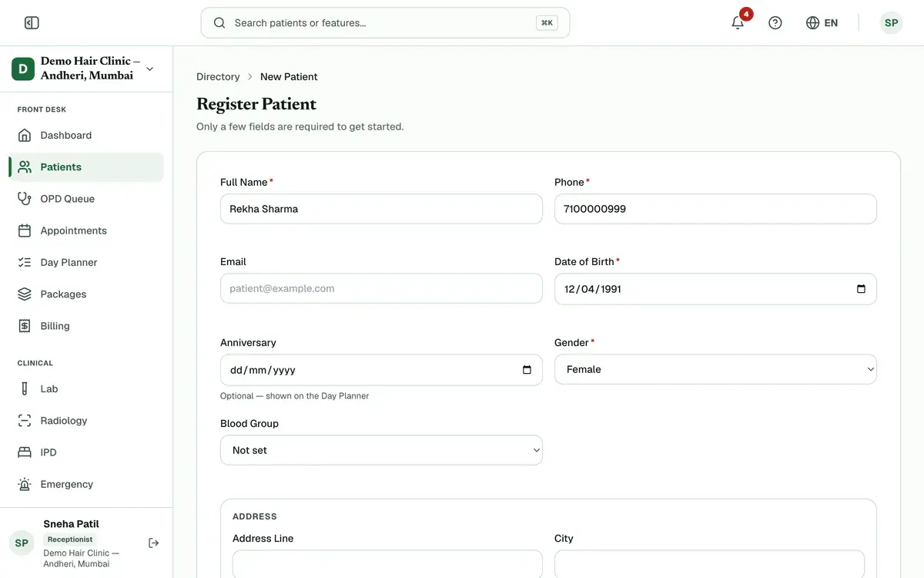Viewport: 924px width, 578px height.
Task: Click the ADDRESS section heading
Action: tap(255, 516)
